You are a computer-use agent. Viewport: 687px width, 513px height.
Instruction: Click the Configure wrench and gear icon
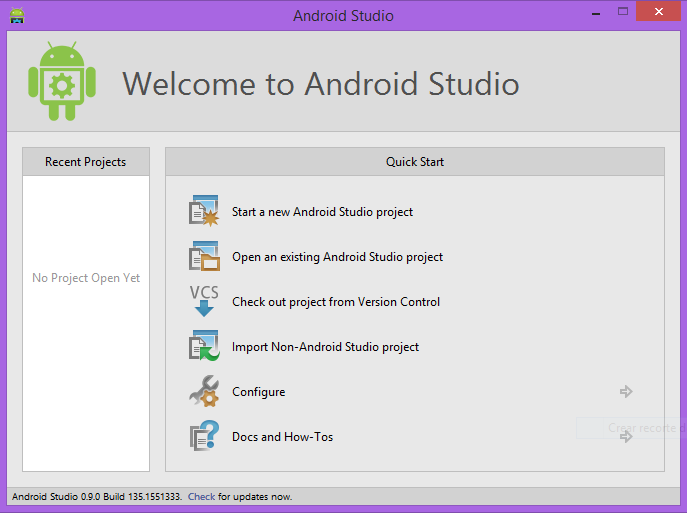coord(204,391)
